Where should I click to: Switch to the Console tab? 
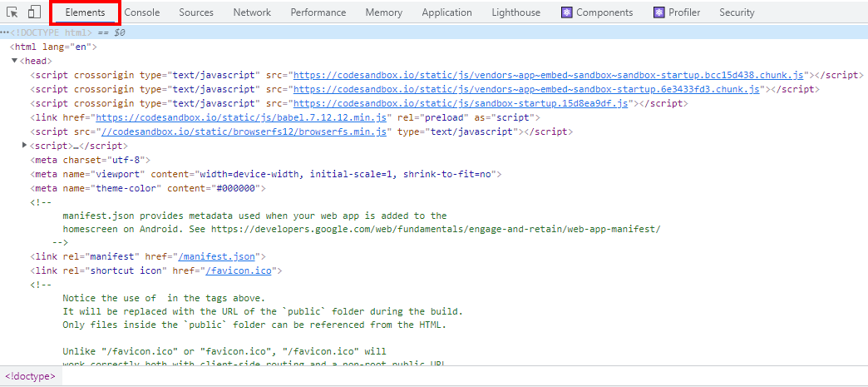(x=141, y=12)
